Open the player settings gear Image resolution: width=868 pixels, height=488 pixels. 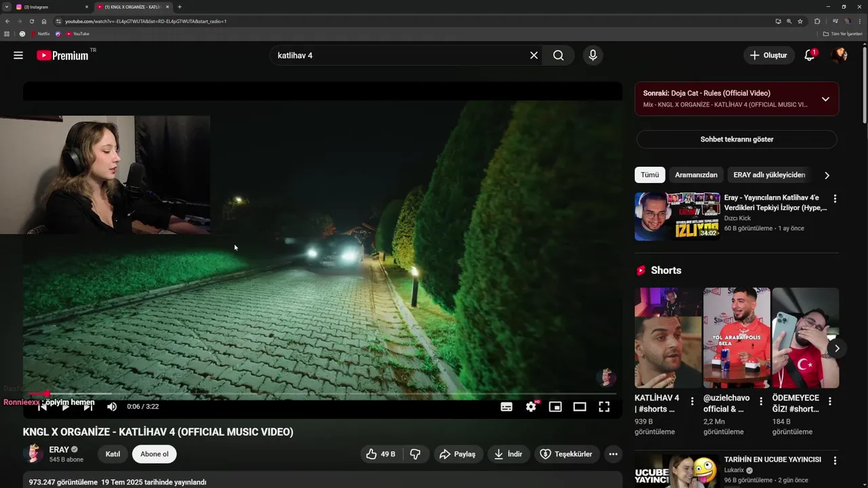(x=531, y=407)
